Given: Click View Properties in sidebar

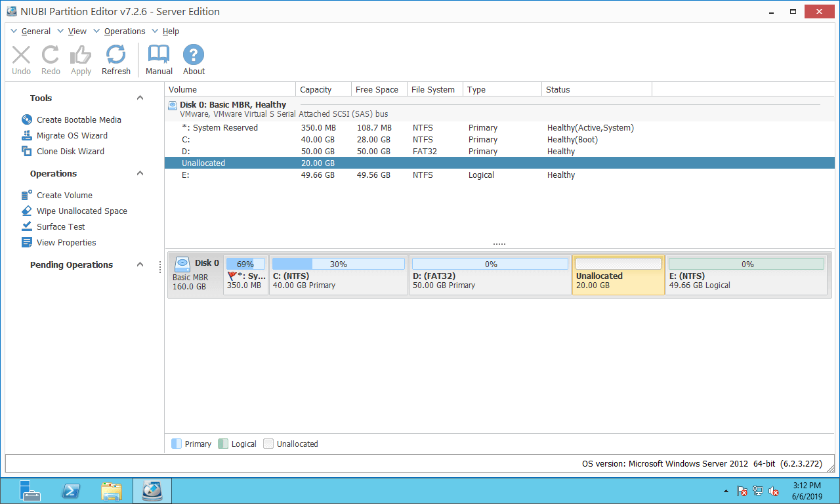Looking at the screenshot, I should [66, 242].
